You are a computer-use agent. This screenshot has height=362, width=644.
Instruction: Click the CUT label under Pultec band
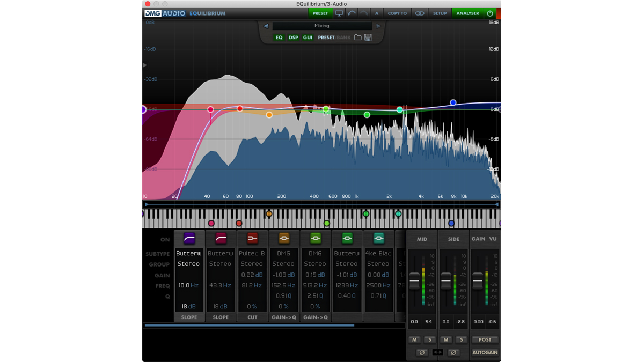[252, 317]
